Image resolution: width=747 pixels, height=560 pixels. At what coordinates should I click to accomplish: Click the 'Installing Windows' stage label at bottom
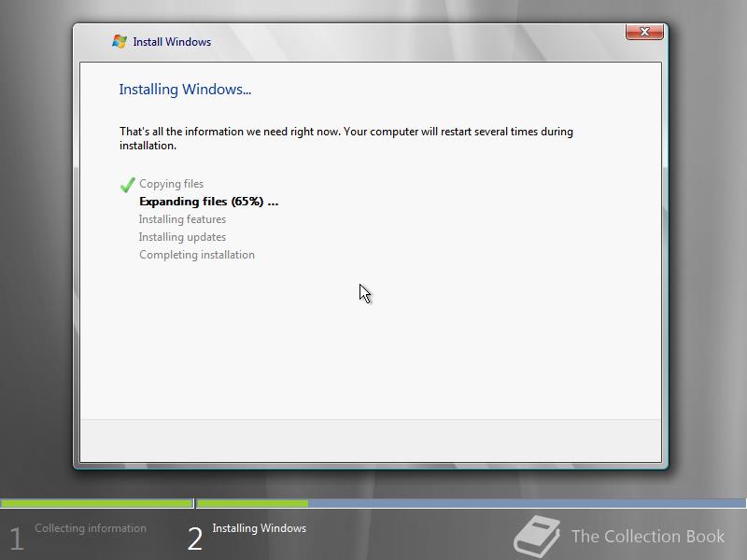coord(260,528)
